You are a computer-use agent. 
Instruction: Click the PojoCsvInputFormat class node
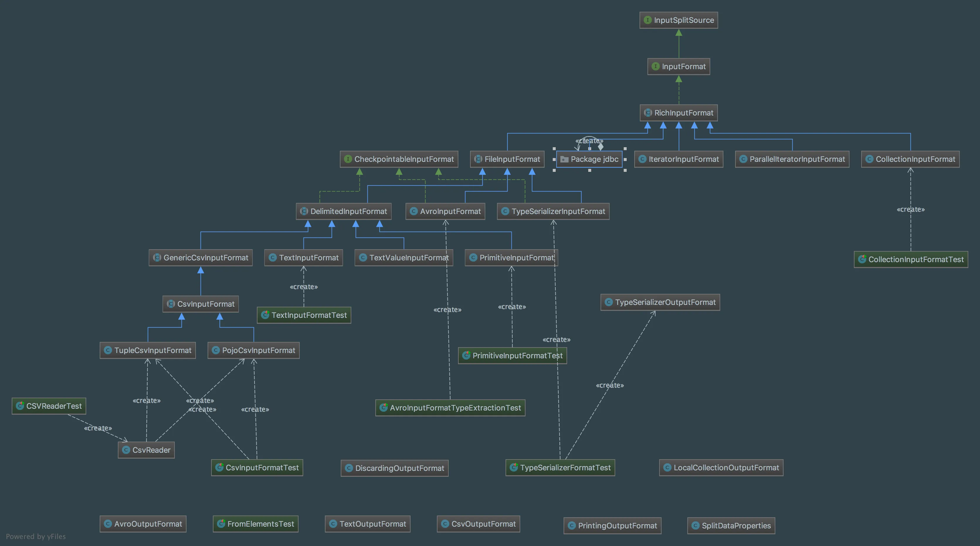[253, 350]
